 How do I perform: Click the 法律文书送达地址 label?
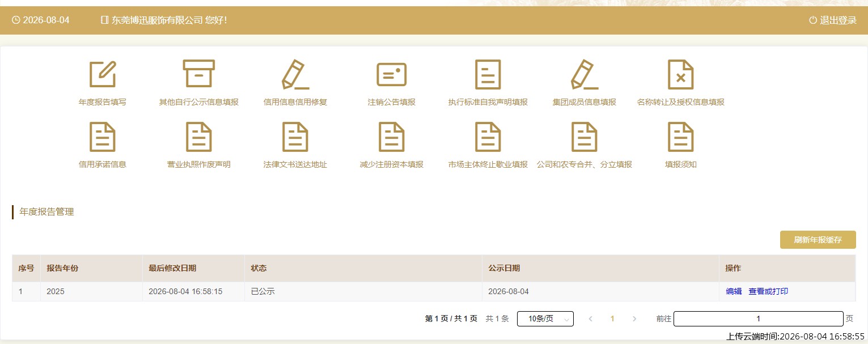coord(295,165)
